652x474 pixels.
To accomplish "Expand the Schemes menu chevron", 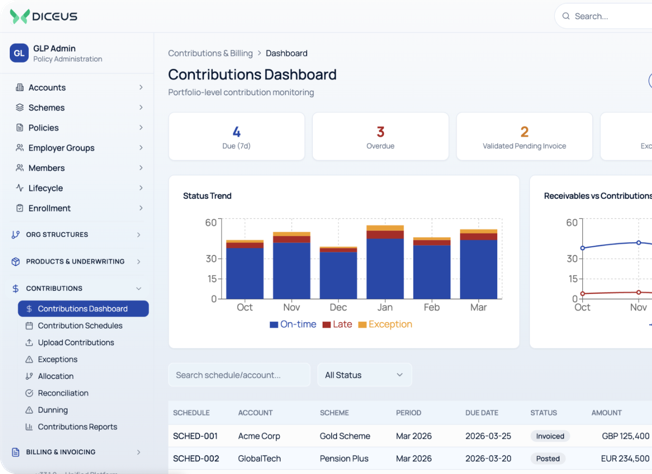I will tap(141, 107).
